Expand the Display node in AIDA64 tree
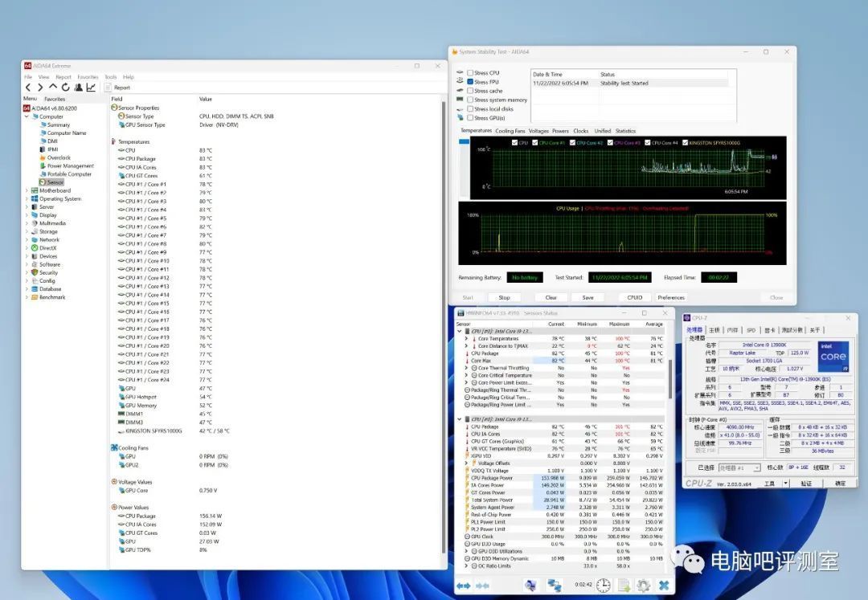868x600 pixels. click(x=27, y=215)
